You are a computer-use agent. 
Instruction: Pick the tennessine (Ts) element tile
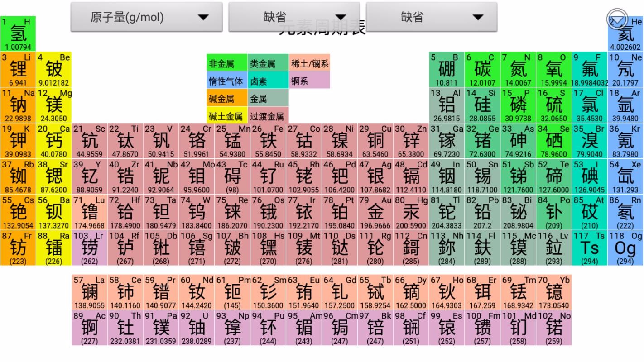[x=590, y=248]
